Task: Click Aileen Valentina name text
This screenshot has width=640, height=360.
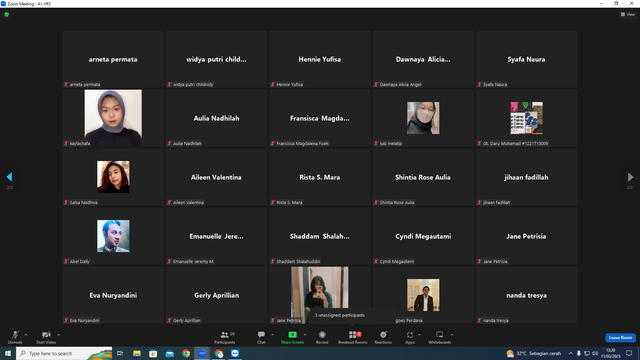Action: (x=216, y=177)
